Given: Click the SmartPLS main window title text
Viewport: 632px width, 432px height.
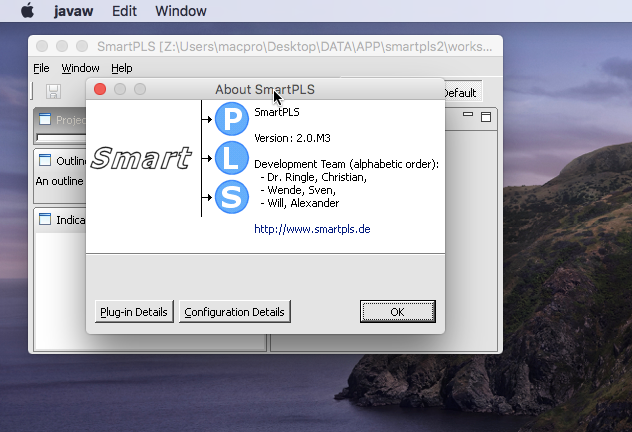Looking at the screenshot, I should coord(294,47).
